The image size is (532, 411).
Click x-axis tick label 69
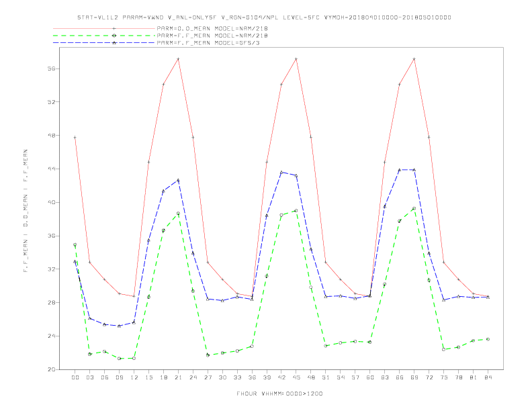click(x=414, y=377)
